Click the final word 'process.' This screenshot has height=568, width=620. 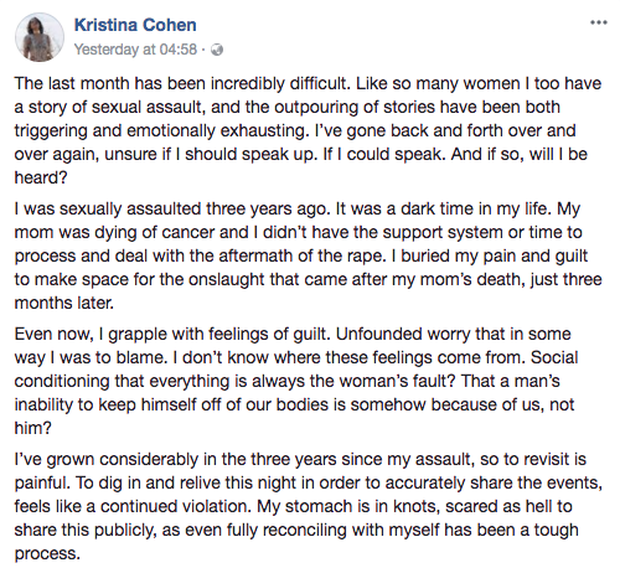[x=47, y=554]
